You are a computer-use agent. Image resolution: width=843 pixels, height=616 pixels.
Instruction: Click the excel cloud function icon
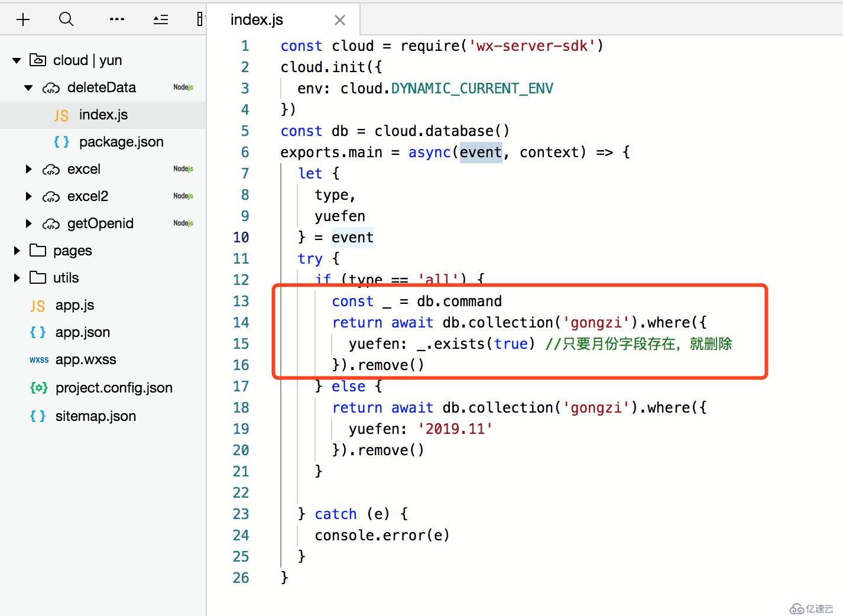tap(51, 170)
